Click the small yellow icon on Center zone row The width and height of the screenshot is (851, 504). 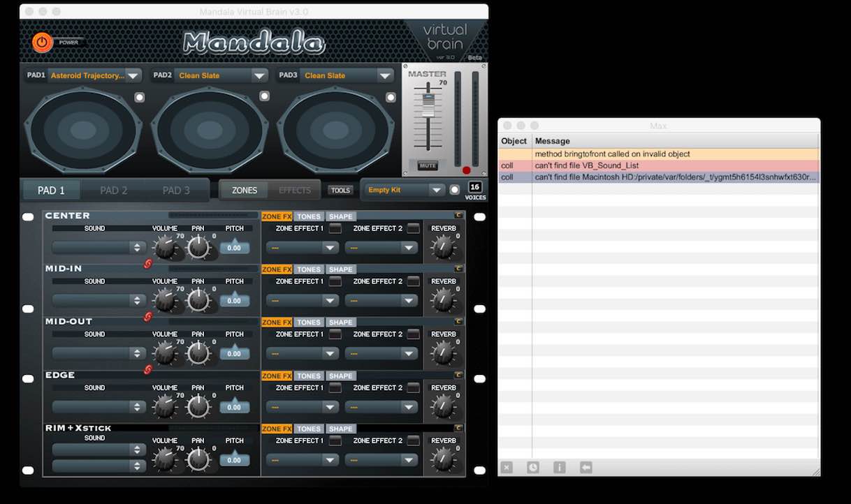click(458, 216)
